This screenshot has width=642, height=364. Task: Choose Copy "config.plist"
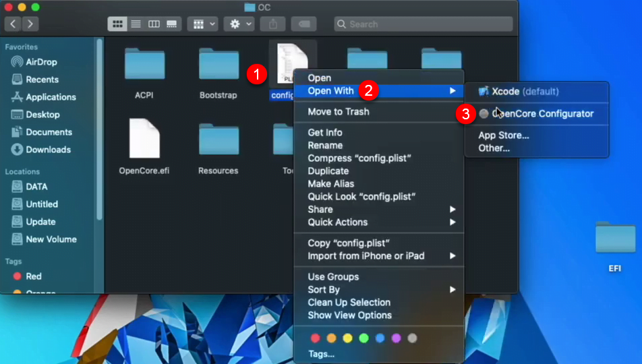pos(379,243)
